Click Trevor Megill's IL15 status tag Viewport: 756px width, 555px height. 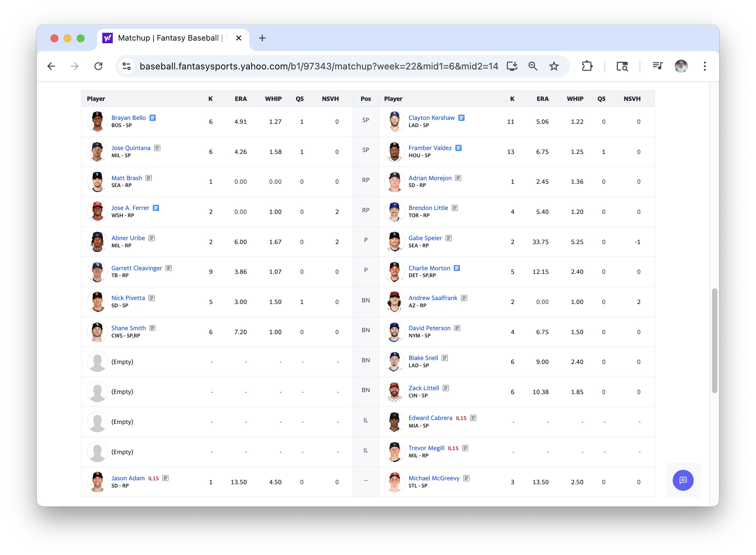point(453,449)
